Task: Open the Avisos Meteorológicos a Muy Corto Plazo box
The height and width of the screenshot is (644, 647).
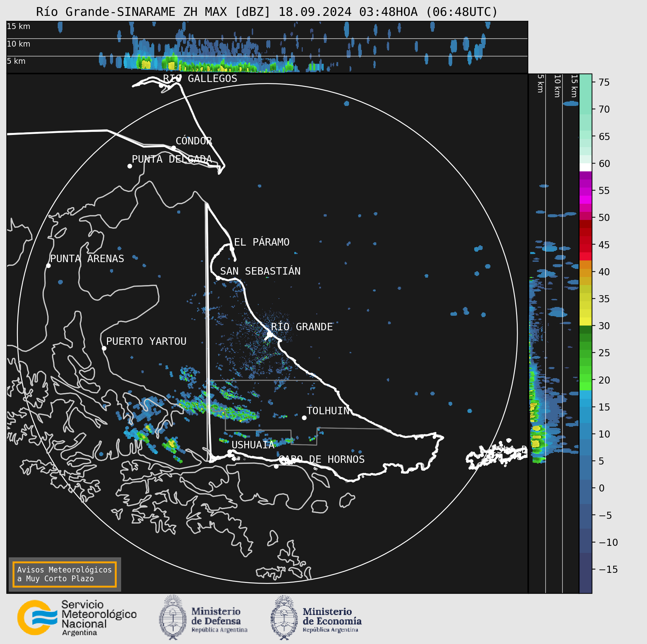Action: coord(64,574)
